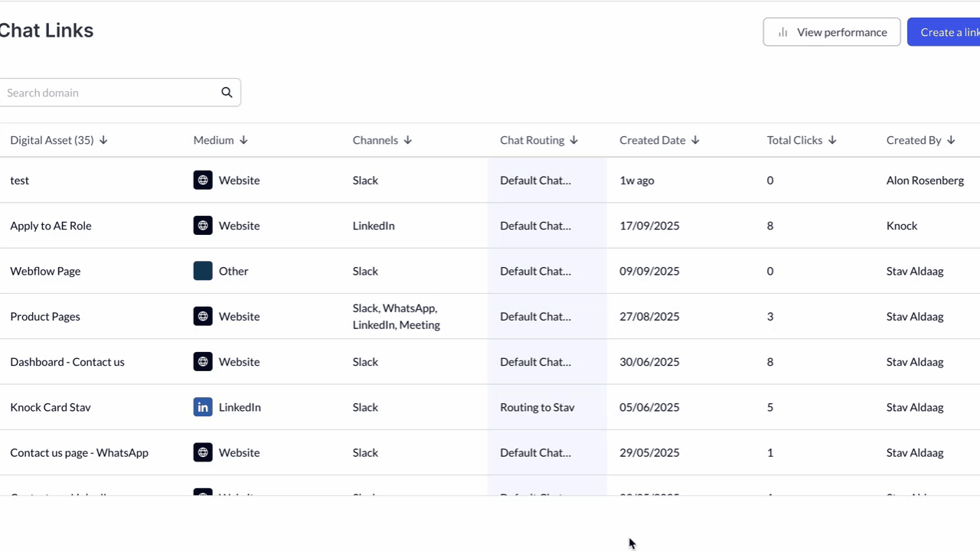Sort the table by Created Date
980x551 pixels.
[x=694, y=140]
